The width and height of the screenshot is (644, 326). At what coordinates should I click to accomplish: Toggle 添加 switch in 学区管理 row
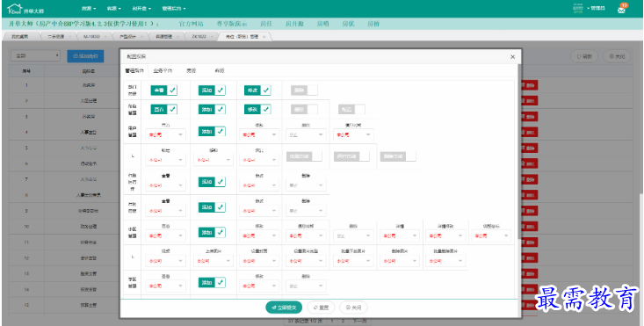click(x=212, y=282)
